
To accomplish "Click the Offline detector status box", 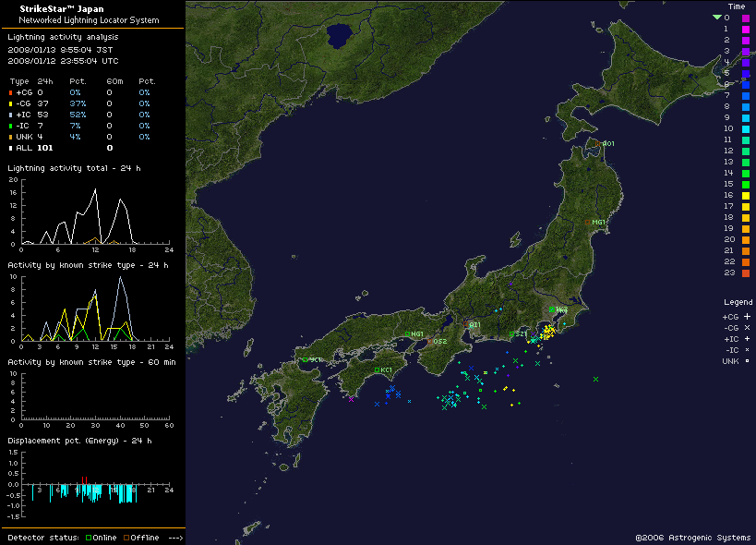I will [126, 538].
